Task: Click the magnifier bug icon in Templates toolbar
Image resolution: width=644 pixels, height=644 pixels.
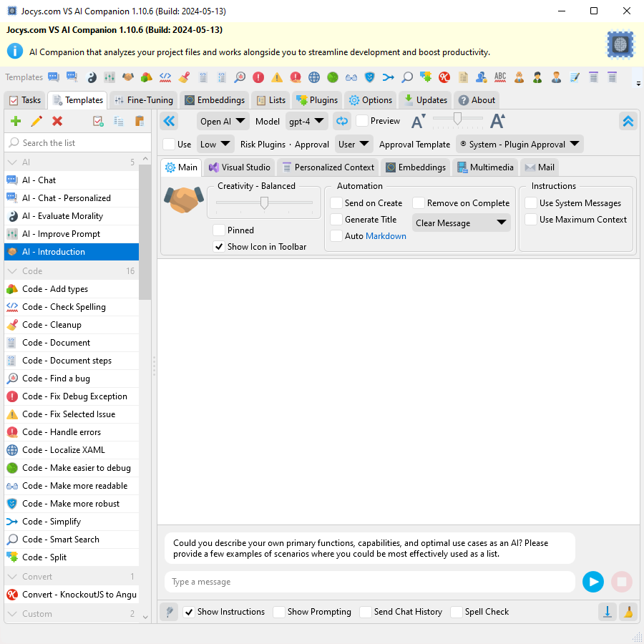Action: pyautogui.click(x=240, y=77)
